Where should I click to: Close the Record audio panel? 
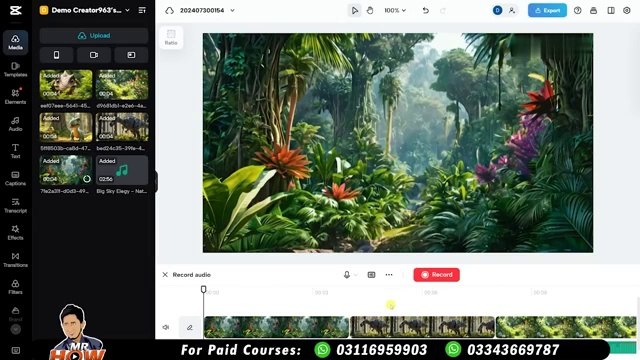coord(165,275)
